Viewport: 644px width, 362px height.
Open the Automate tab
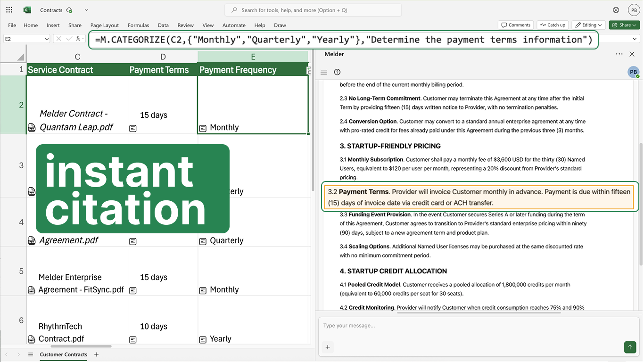(234, 25)
